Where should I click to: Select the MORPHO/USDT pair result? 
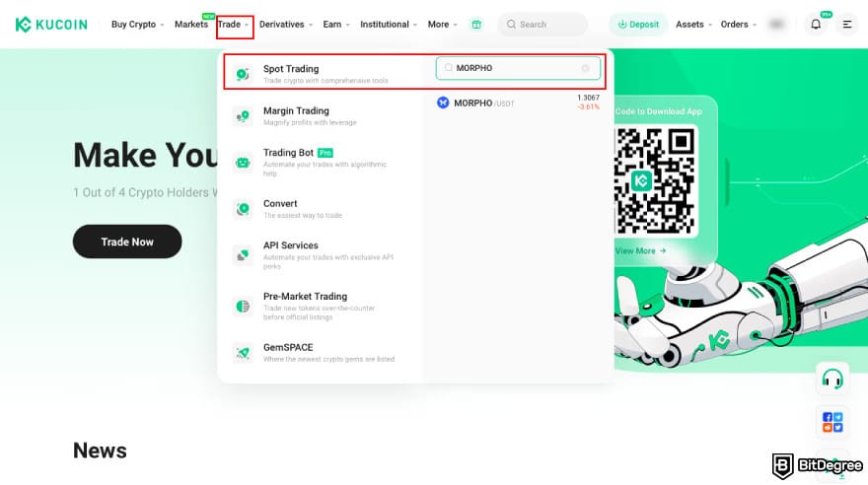pyautogui.click(x=518, y=103)
